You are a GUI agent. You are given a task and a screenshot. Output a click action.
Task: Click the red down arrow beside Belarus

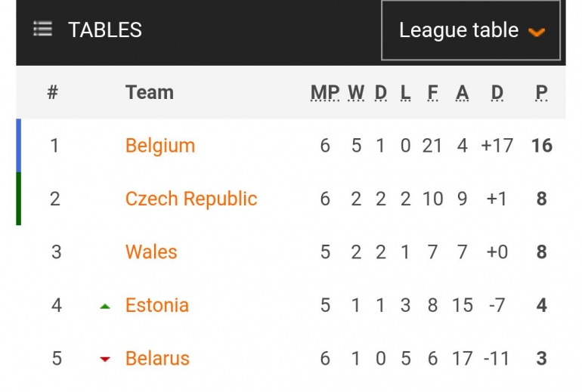[105, 359]
